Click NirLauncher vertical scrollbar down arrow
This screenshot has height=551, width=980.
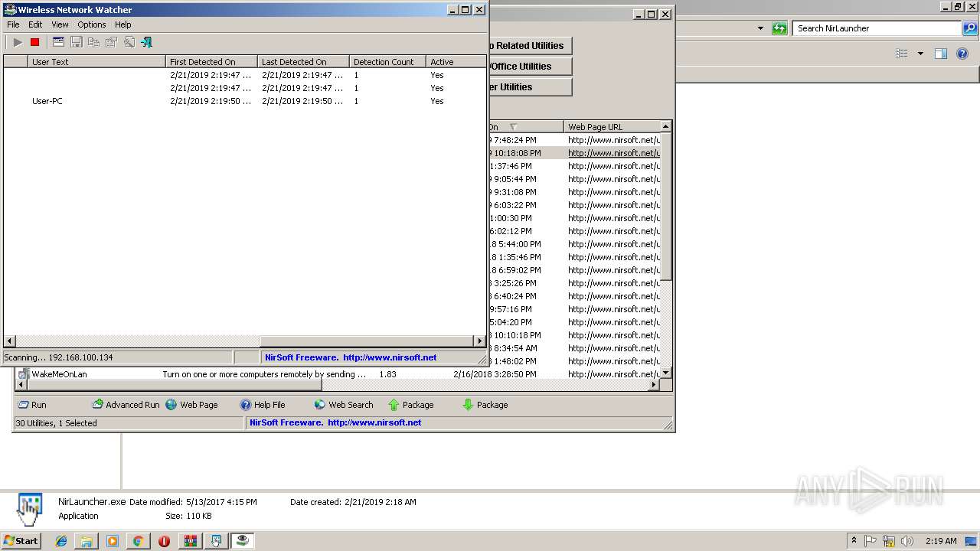(666, 373)
